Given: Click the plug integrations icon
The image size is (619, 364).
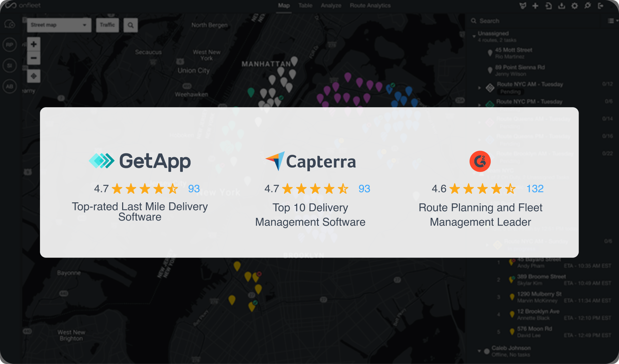Looking at the screenshot, I should click(x=588, y=6).
